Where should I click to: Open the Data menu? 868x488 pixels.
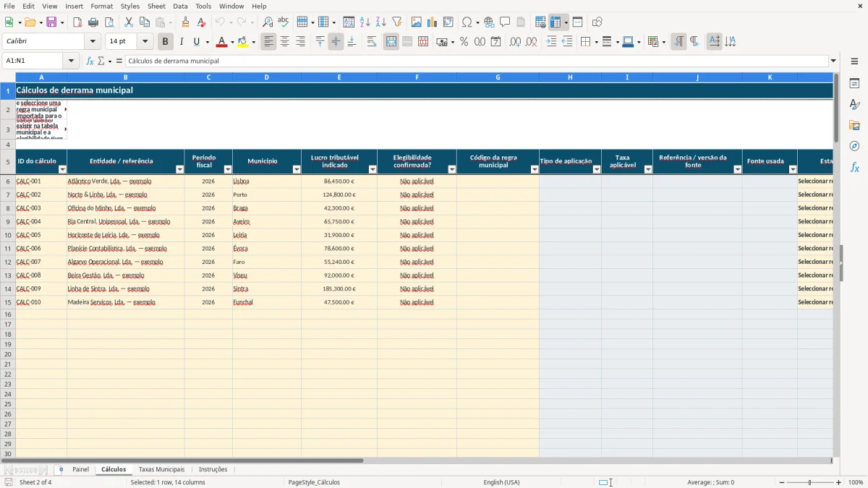[180, 6]
